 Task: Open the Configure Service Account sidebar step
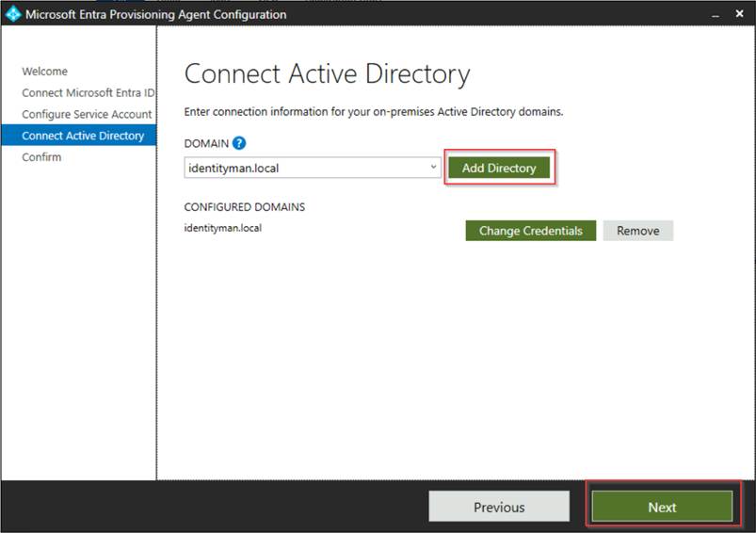[87, 115]
